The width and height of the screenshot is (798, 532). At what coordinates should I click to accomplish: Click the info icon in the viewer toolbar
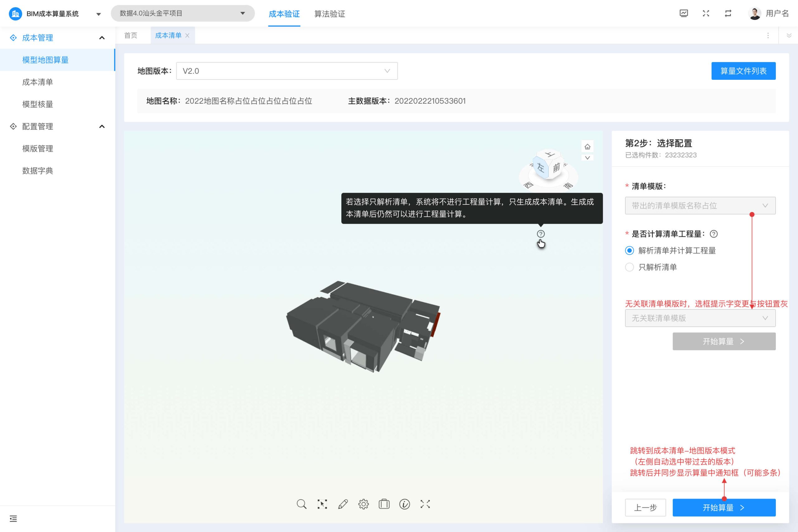pyautogui.click(x=404, y=504)
